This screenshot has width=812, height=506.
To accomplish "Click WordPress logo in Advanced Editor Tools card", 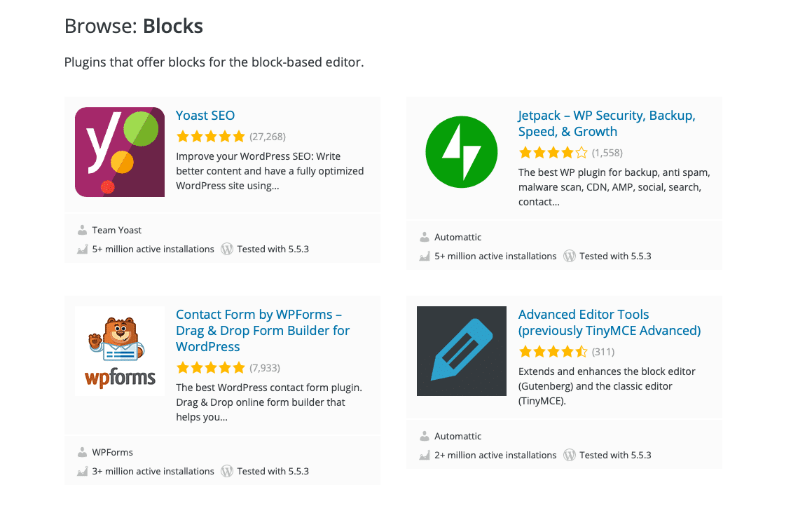I will tap(570, 455).
